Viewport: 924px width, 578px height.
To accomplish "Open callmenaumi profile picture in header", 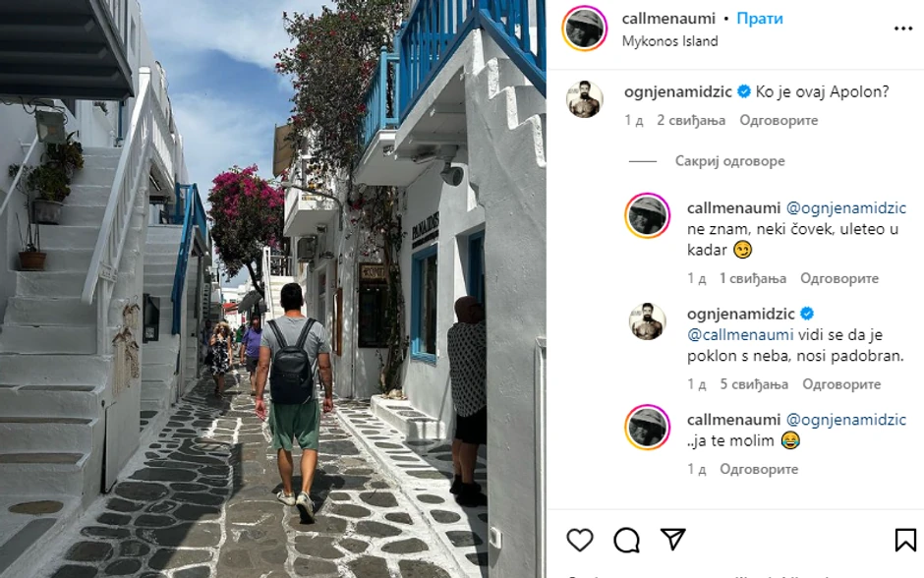I will (x=585, y=29).
